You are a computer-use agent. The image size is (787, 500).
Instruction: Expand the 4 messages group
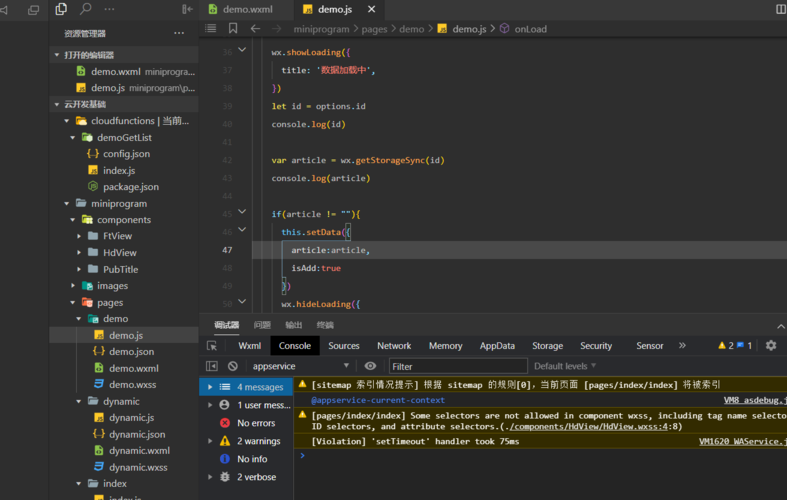point(210,387)
